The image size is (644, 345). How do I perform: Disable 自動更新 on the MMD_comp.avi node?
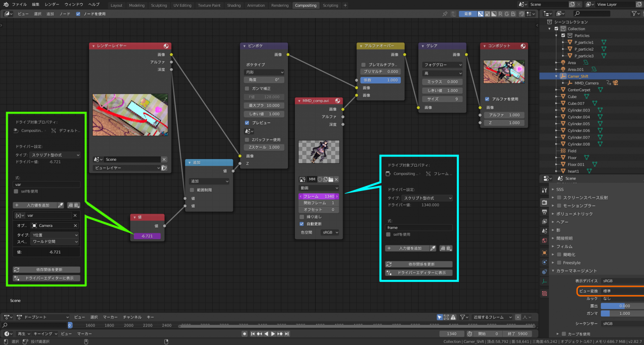pos(301,224)
